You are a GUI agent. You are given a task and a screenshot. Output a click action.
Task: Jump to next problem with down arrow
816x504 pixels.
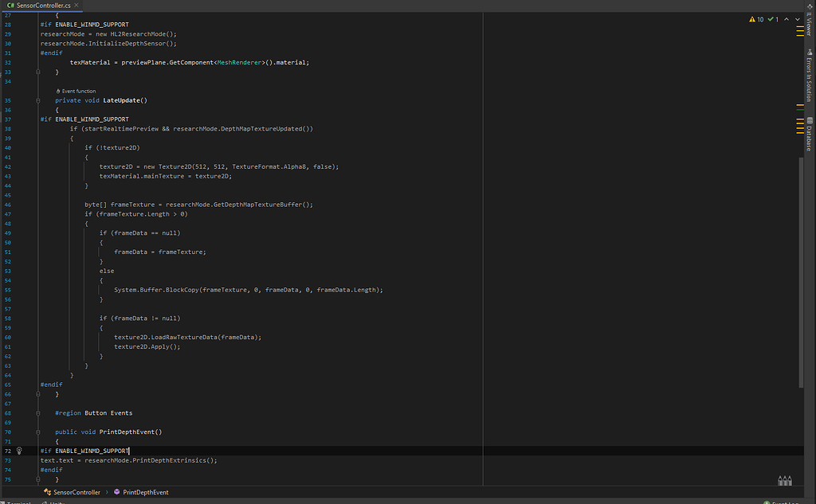[x=796, y=18]
